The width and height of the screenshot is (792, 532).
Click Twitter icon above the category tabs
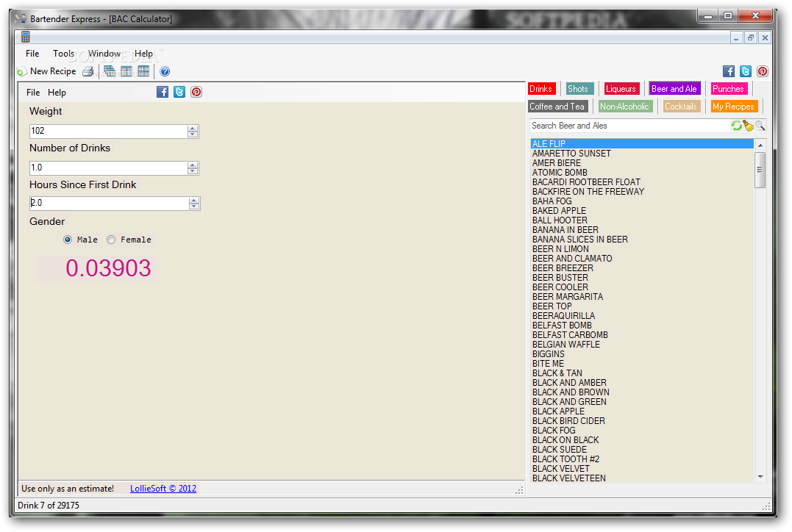[x=746, y=71]
